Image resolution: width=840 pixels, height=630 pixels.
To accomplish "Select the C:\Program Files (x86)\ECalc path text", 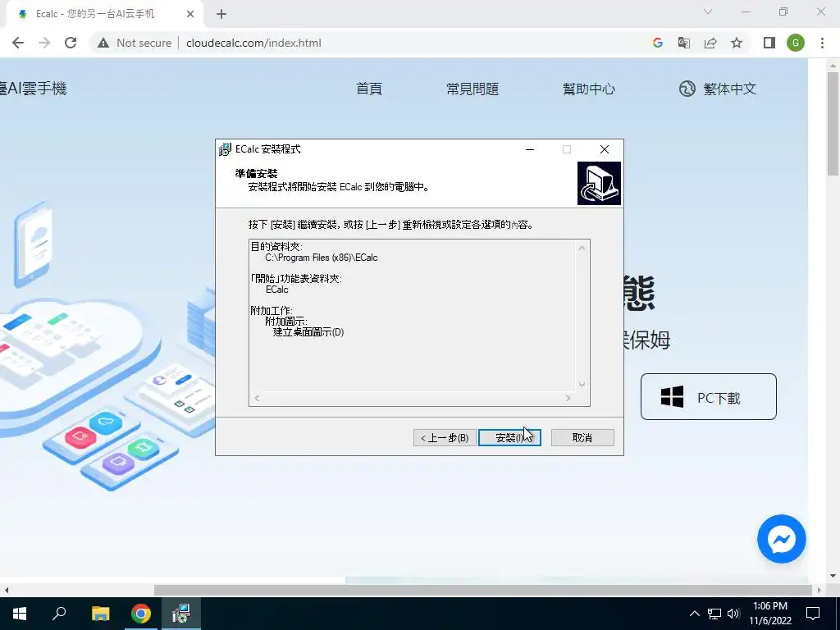I will [322, 258].
